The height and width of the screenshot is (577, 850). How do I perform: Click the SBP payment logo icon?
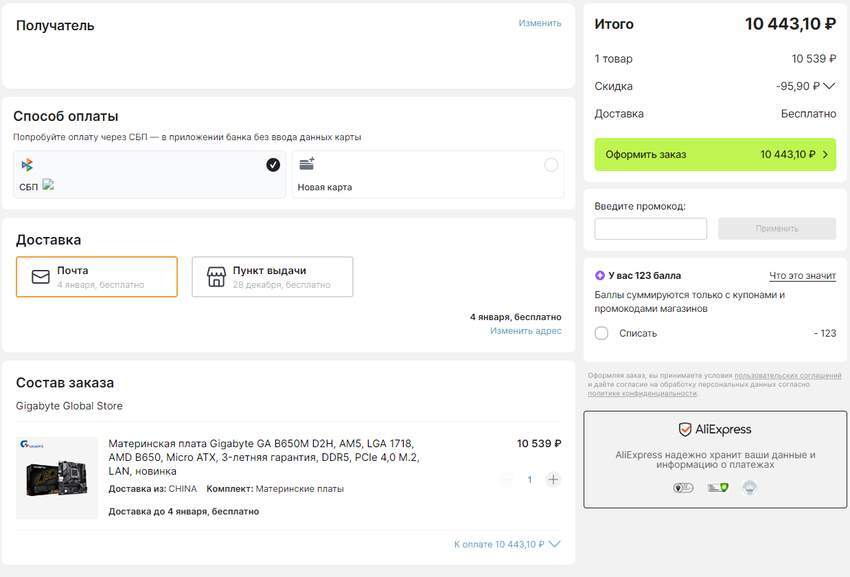pos(27,165)
